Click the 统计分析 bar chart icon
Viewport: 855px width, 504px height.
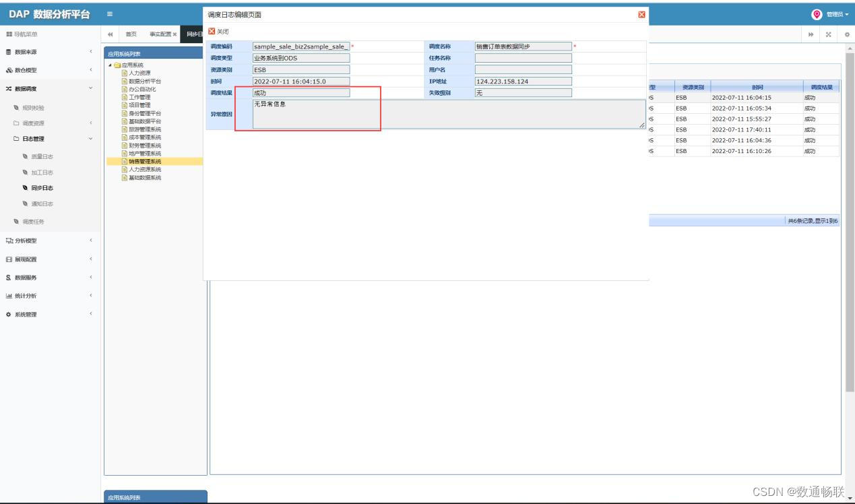[9, 295]
